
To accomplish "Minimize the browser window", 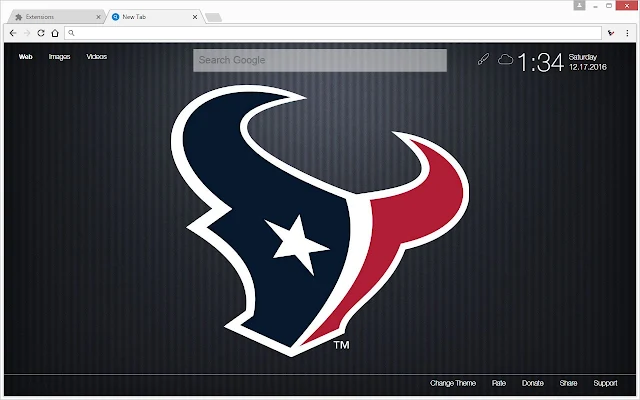I will click(x=596, y=6).
